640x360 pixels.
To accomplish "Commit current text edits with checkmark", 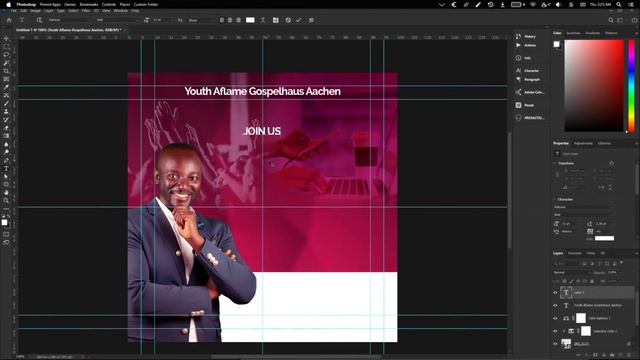I will pyautogui.click(x=299, y=20).
